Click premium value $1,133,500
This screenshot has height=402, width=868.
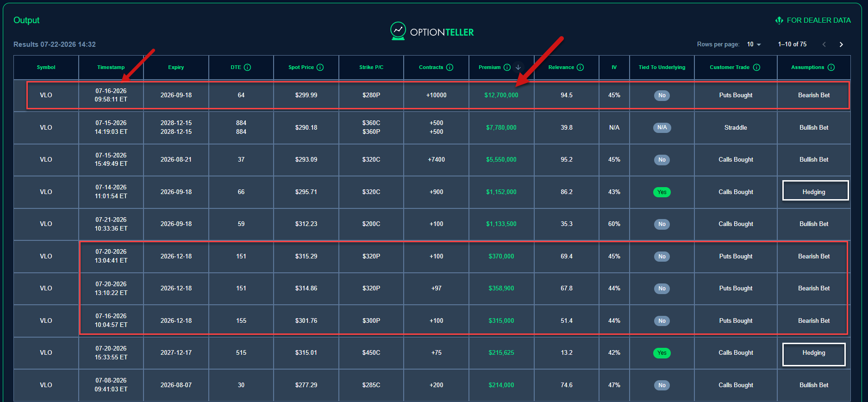501,224
